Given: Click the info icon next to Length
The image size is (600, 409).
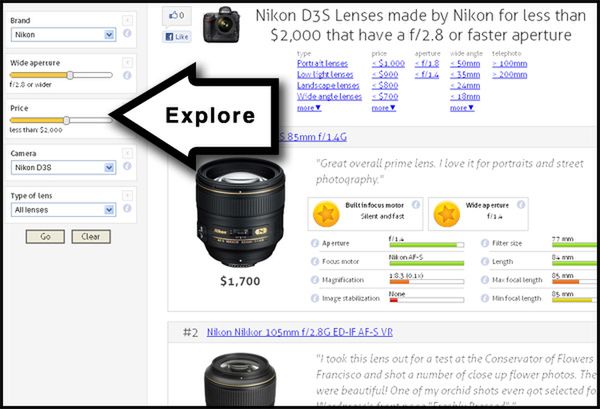Looking at the screenshot, I should 485,261.
